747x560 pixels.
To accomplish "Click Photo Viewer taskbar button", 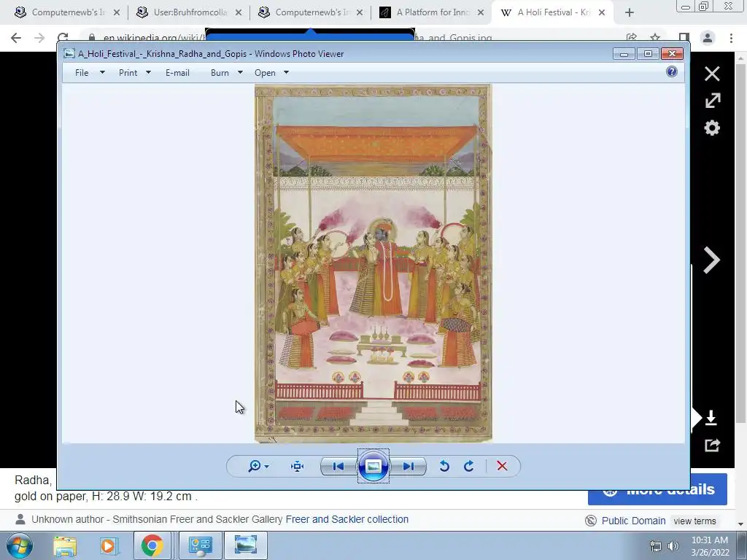I will point(245,545).
